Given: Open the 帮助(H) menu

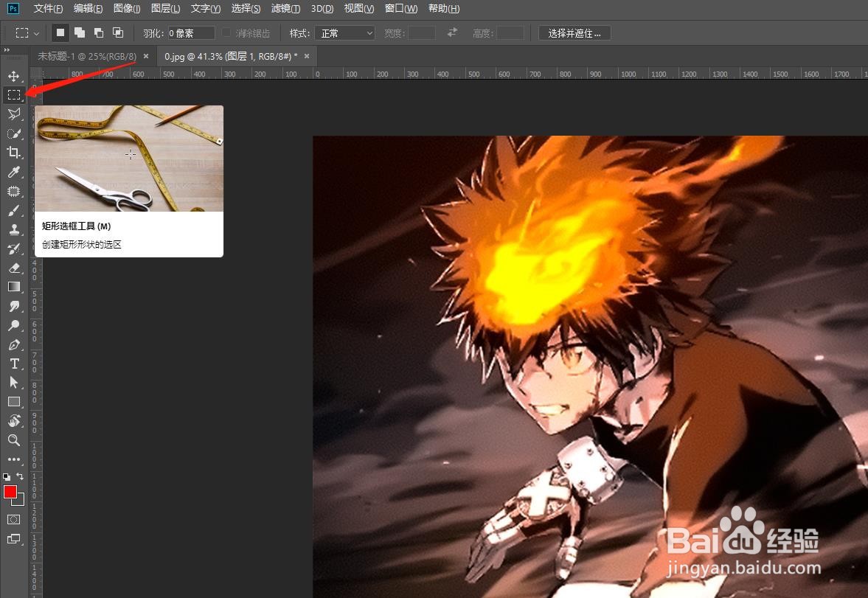Looking at the screenshot, I should 444,8.
